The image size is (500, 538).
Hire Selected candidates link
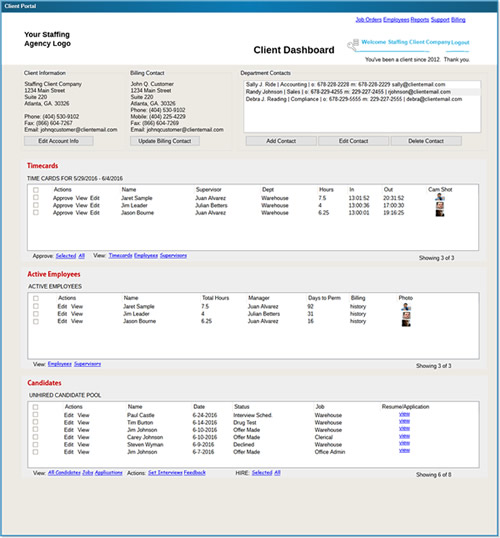pyautogui.click(x=262, y=473)
